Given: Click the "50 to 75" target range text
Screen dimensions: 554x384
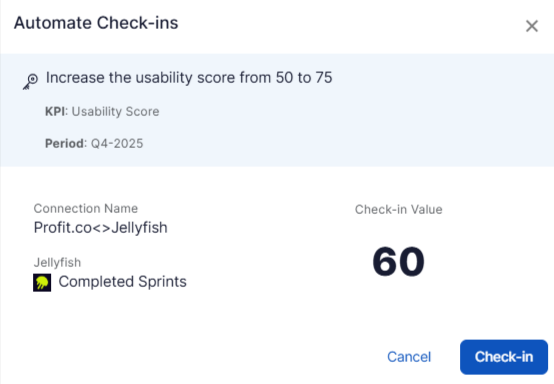Looking at the screenshot, I should point(304,78).
